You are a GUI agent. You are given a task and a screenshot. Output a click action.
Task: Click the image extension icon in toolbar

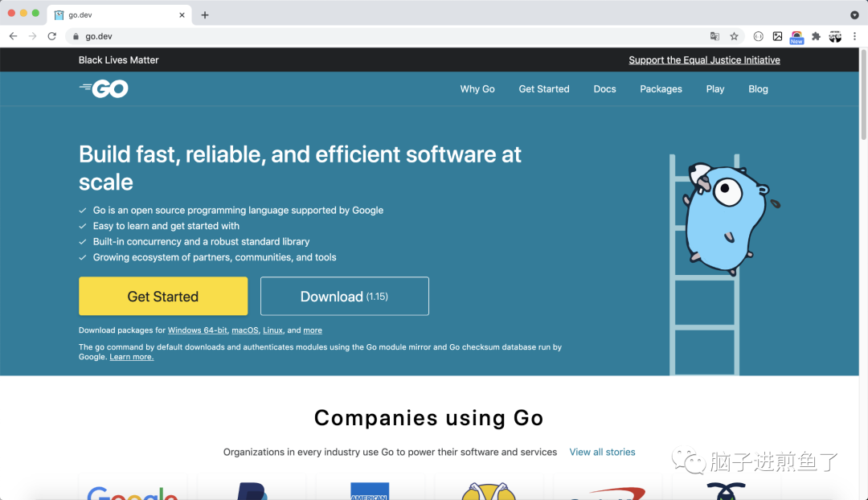click(x=778, y=36)
